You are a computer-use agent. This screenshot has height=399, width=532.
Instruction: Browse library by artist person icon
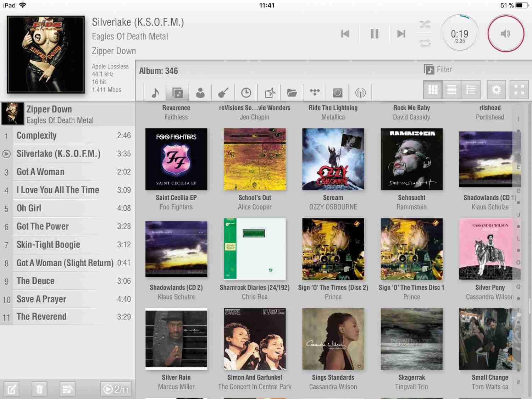pyautogui.click(x=200, y=93)
